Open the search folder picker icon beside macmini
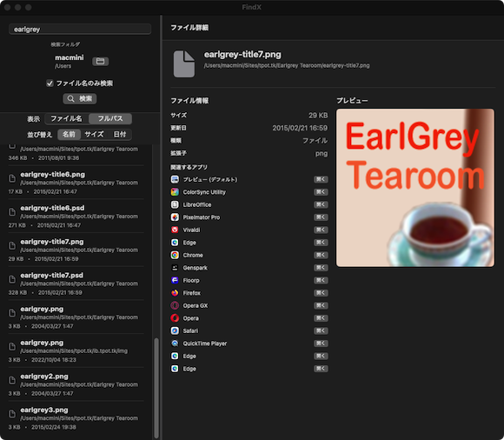The height and width of the screenshot is (440, 504). click(100, 61)
